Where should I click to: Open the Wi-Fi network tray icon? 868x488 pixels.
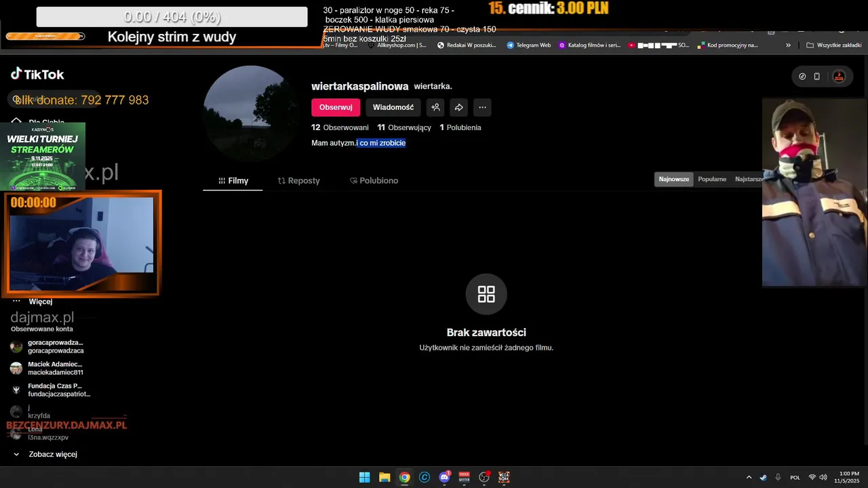point(812,477)
